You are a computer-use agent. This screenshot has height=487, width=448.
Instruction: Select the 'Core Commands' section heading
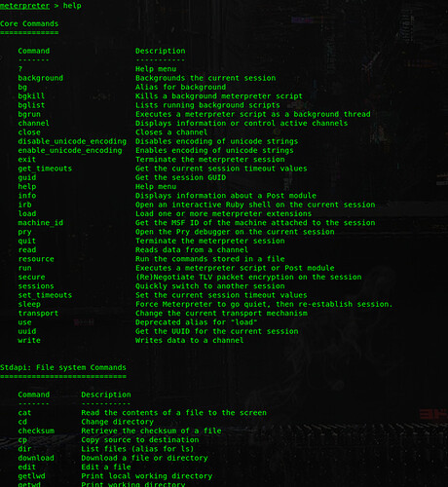pyautogui.click(x=29, y=23)
